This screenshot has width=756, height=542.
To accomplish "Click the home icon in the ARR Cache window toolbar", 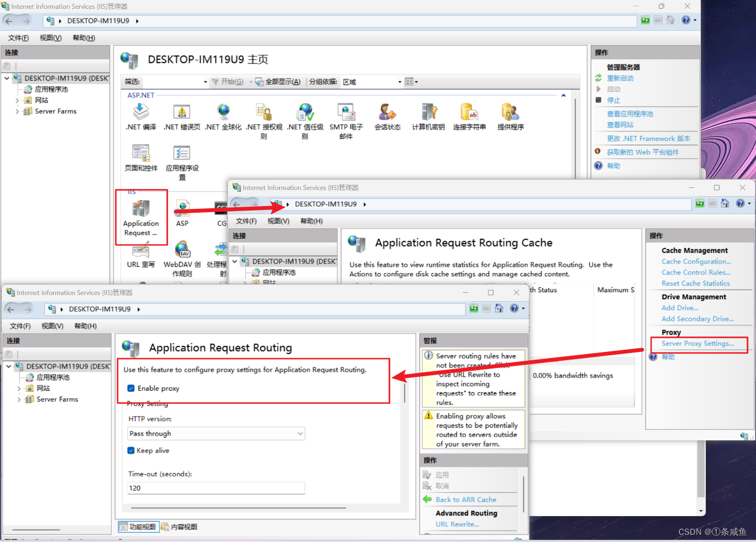I will pos(725,203).
